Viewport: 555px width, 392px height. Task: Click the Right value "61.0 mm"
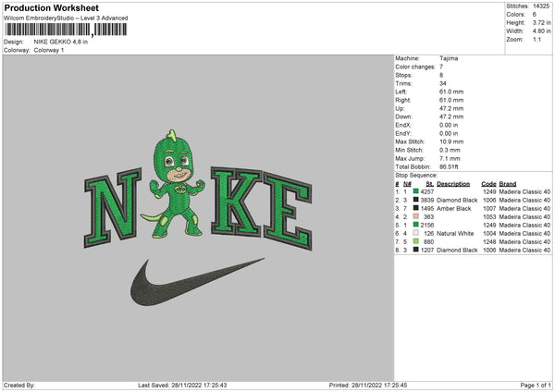tap(451, 100)
